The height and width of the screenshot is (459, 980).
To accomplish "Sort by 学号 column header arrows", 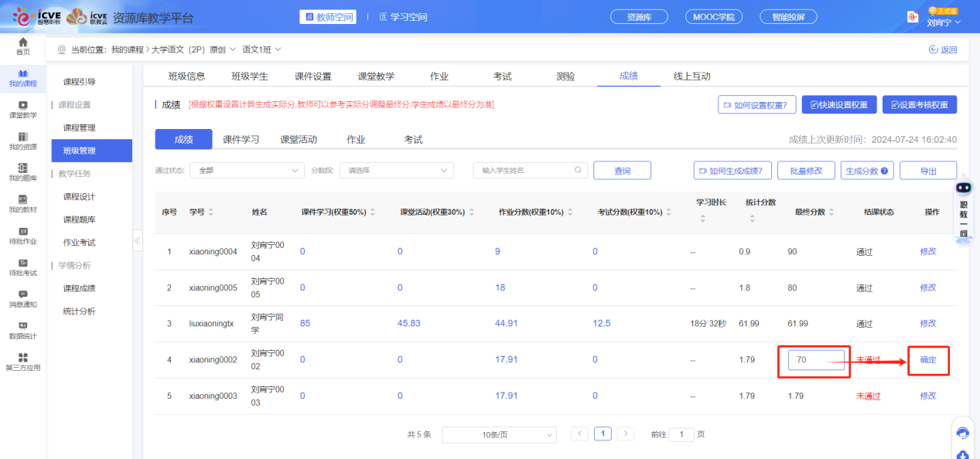I will coord(211,212).
